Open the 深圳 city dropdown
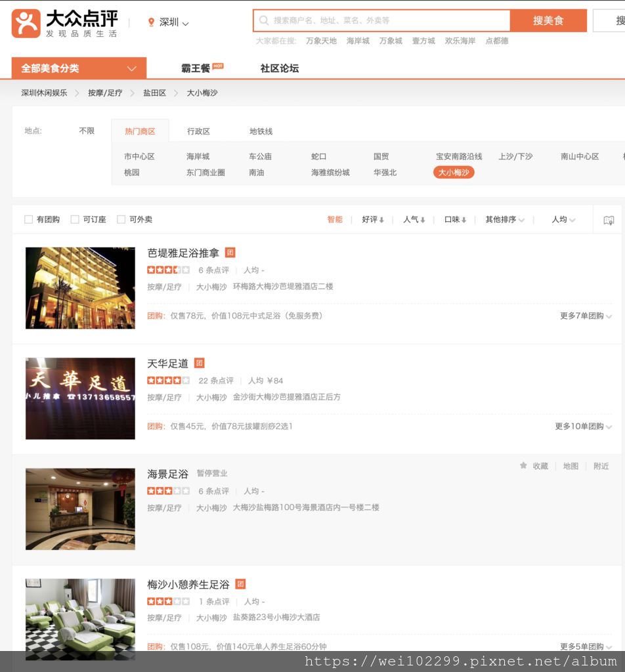625x672 pixels. [173, 22]
